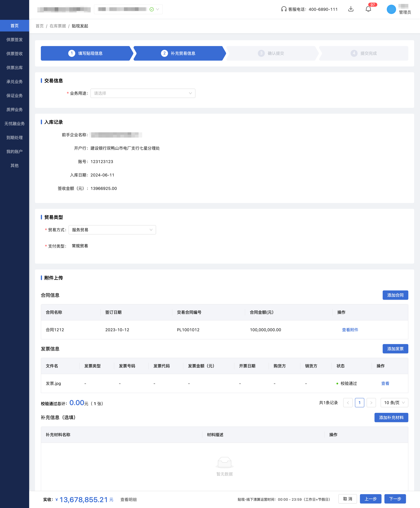The height and width of the screenshot is (508, 420).
Task: Click file name 发票.jpg
Action: click(x=53, y=384)
